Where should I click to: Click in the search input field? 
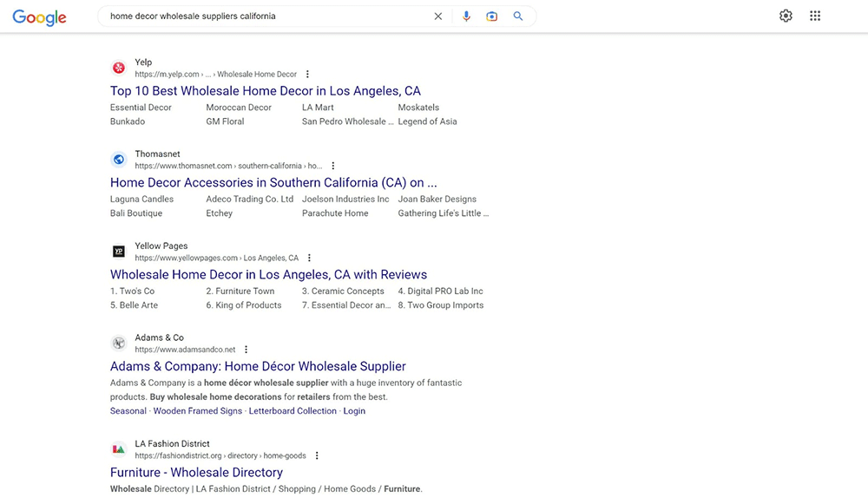click(x=260, y=16)
